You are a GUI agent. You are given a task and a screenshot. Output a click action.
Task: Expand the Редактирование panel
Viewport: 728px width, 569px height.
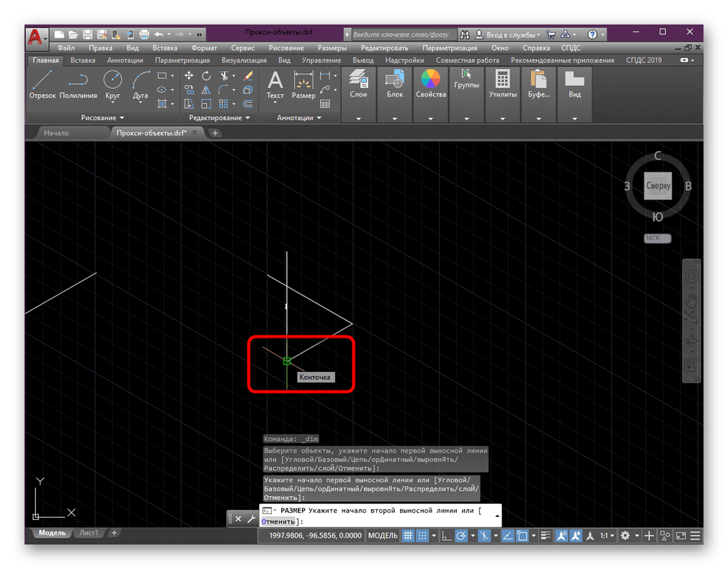pyautogui.click(x=219, y=118)
